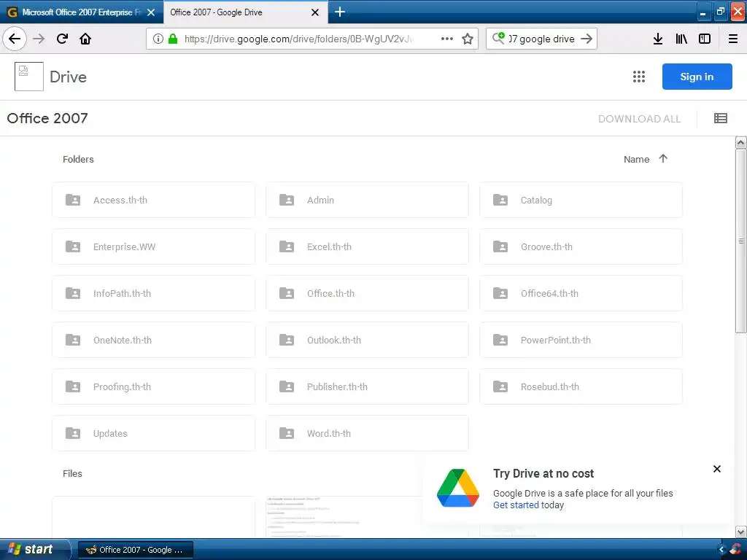The height and width of the screenshot is (560, 747).
Task: Open the Updates folder
Action: click(153, 433)
